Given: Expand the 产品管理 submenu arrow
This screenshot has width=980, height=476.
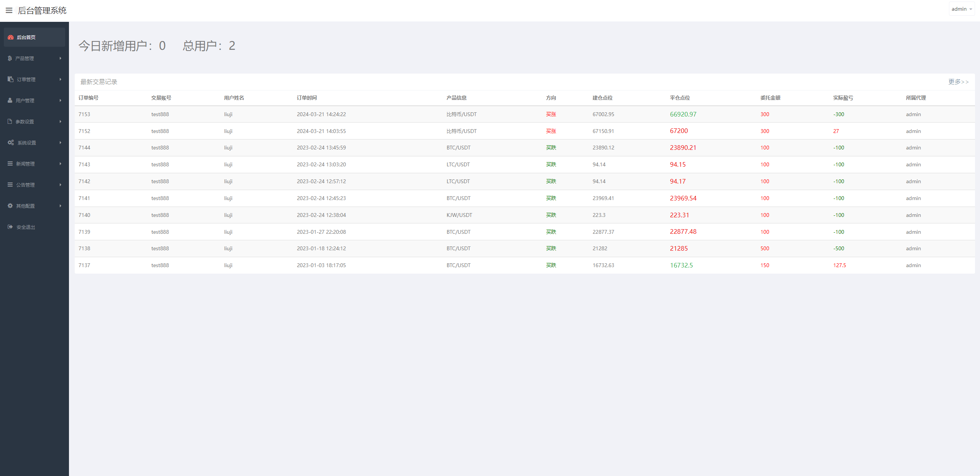Looking at the screenshot, I should [x=61, y=58].
